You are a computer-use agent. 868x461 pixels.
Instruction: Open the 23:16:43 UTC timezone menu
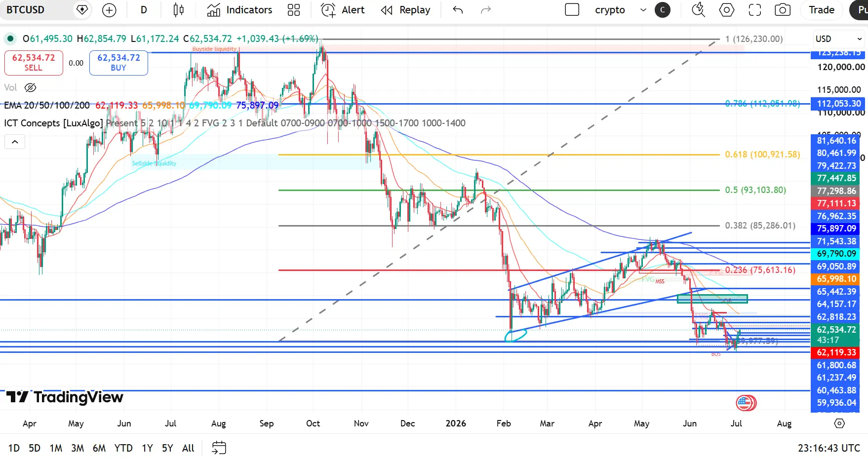[x=829, y=448]
